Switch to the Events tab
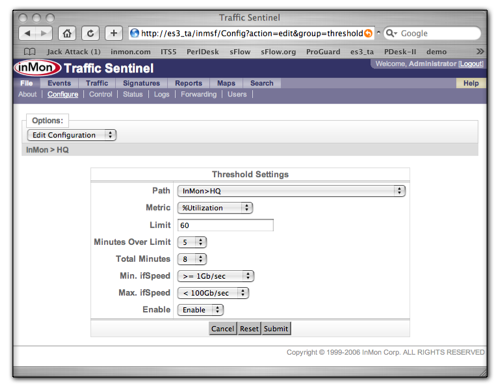The width and height of the screenshot is (500, 387). point(59,83)
